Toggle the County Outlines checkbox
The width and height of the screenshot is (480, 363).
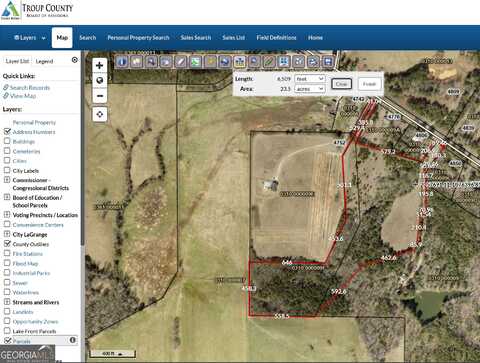7,244
